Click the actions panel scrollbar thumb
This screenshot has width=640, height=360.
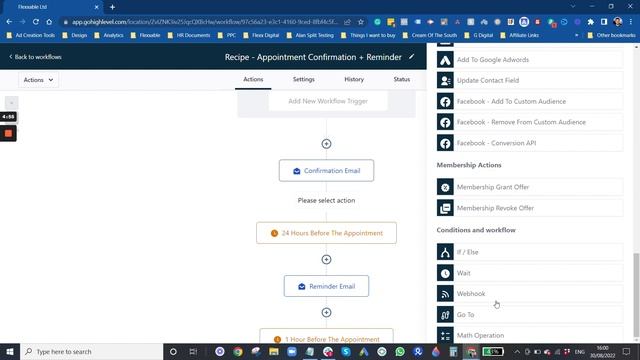(636, 295)
